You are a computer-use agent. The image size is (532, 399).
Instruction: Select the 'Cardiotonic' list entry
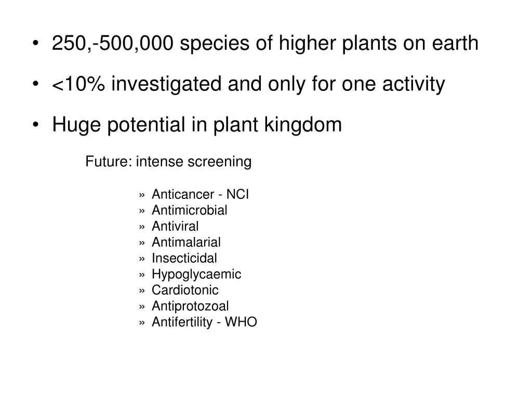coord(185,290)
